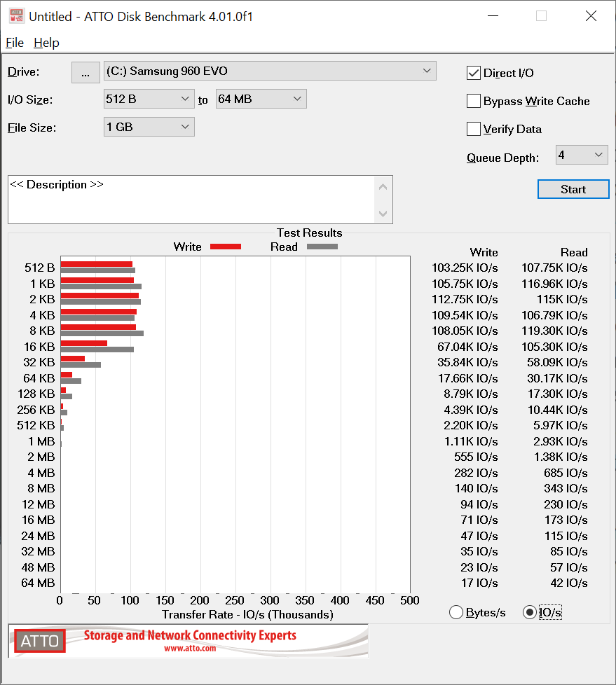Click Storage and Network Connectivity Experts banner text
The width and height of the screenshot is (616, 685).
click(x=190, y=635)
